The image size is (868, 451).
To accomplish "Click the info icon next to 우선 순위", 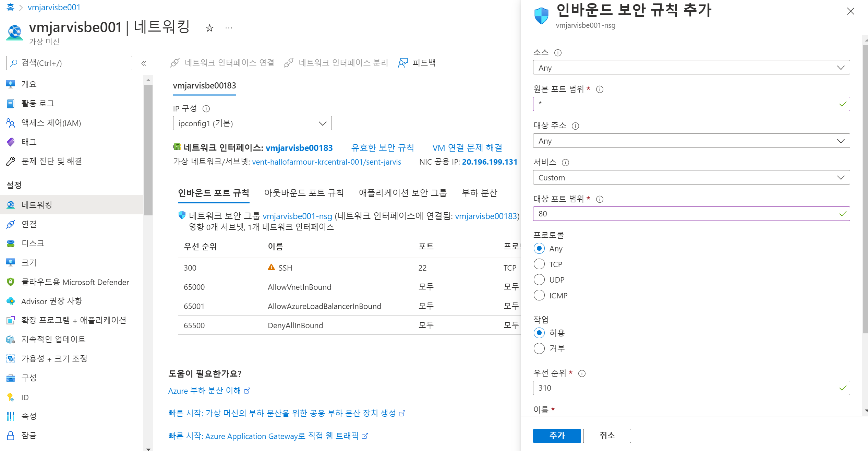I will [582, 373].
